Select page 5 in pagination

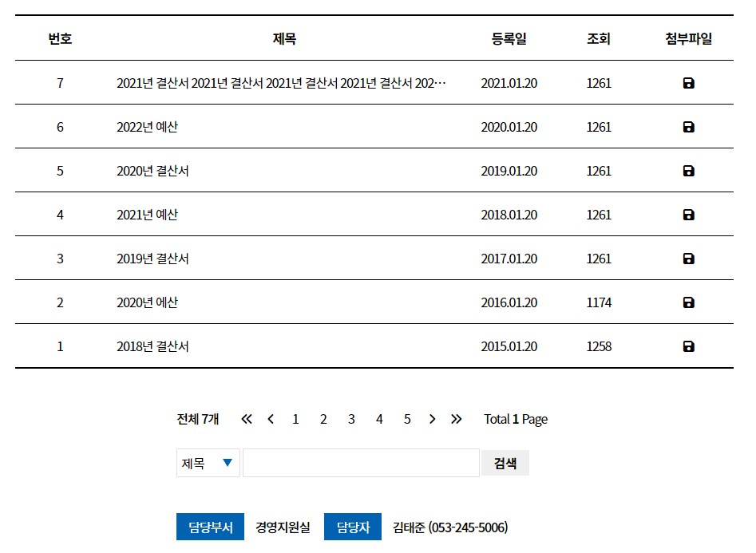coord(407,419)
